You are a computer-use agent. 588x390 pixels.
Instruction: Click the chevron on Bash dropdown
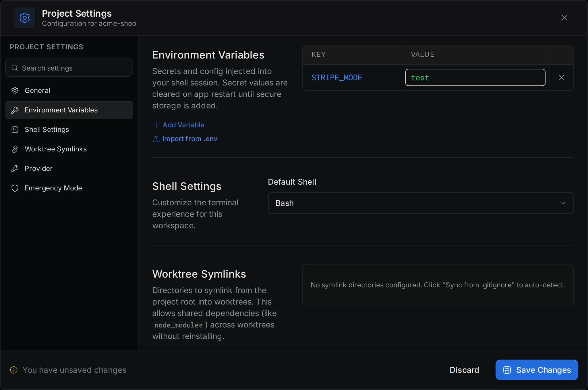point(563,203)
